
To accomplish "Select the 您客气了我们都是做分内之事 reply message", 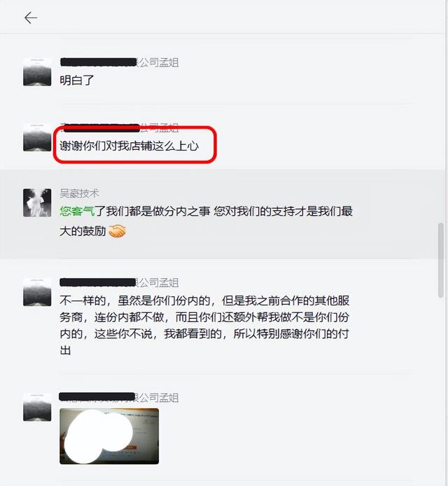I will pyautogui.click(x=206, y=221).
